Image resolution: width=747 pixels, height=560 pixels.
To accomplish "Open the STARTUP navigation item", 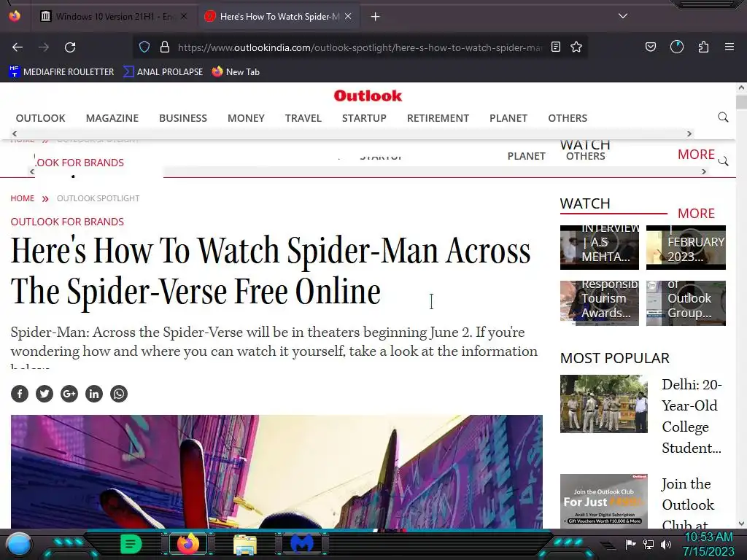I will click(364, 118).
